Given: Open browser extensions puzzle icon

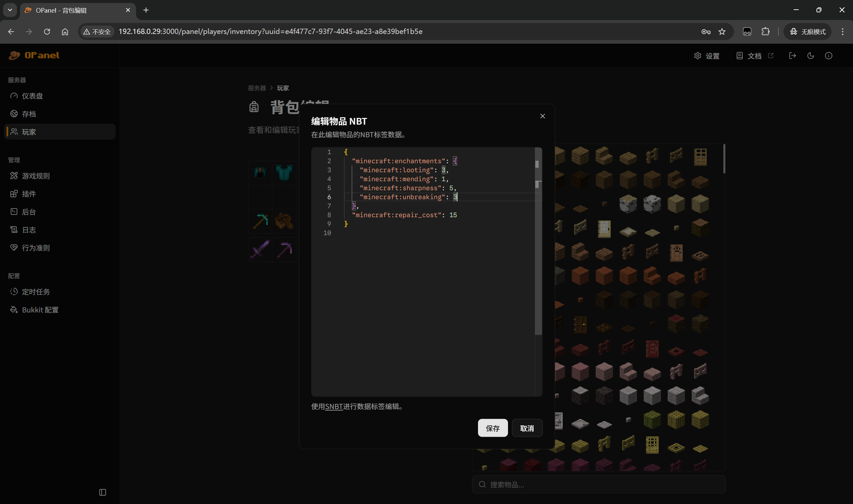Looking at the screenshot, I should [x=765, y=32].
